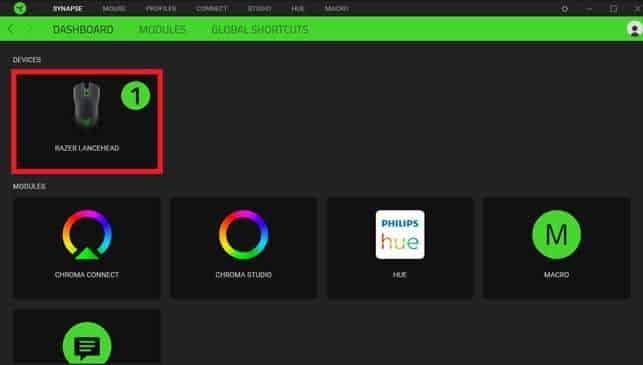Open the Chroma Connect ring icon
The image size is (643, 365).
[87, 235]
